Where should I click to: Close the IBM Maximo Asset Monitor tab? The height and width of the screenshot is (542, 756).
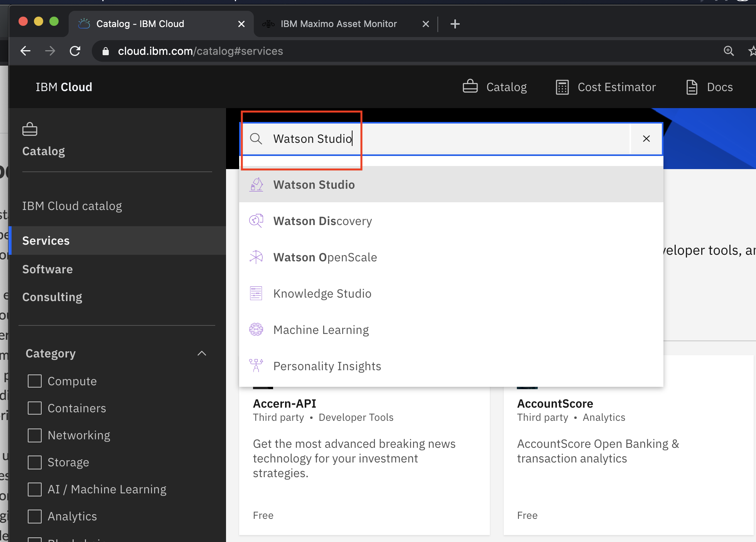click(x=426, y=24)
